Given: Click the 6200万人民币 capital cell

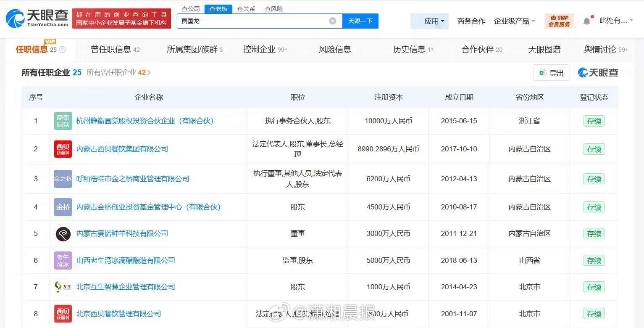Looking at the screenshot, I should coord(389,179).
